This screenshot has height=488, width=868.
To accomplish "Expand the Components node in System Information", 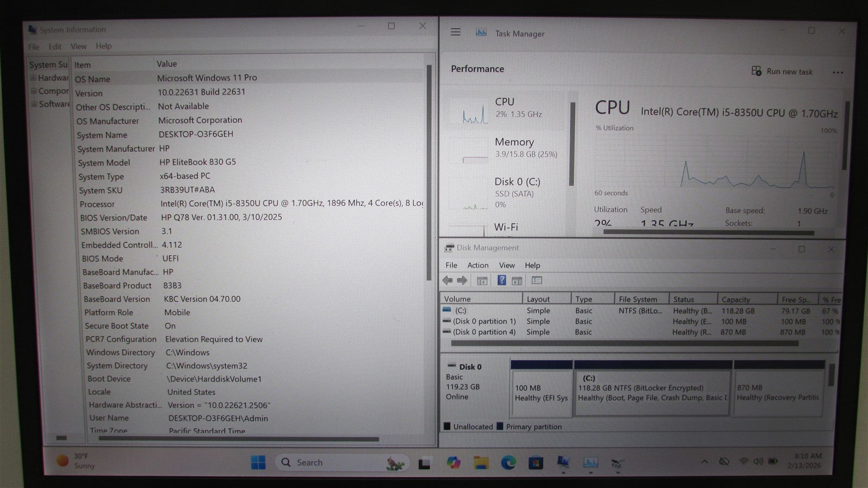I will pos(34,91).
